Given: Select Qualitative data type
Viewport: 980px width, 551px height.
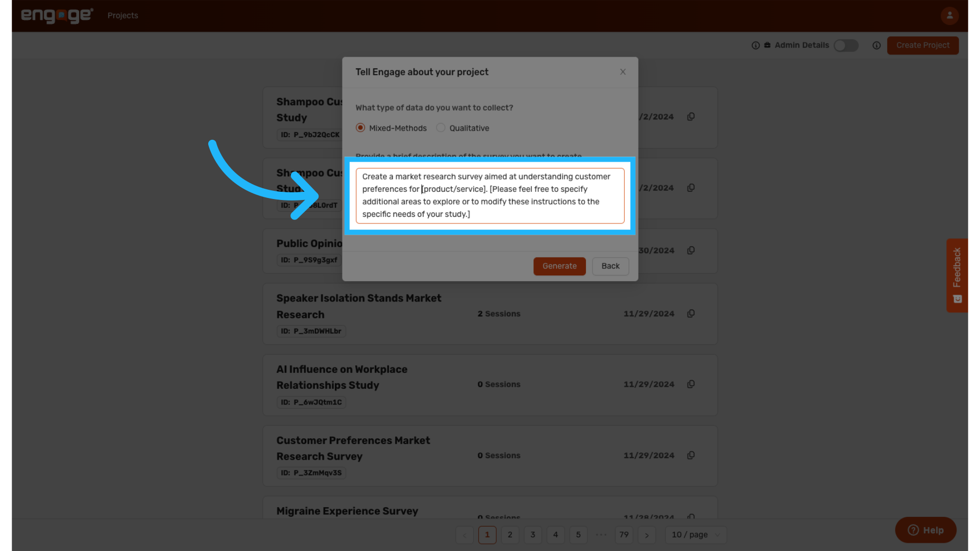Looking at the screenshot, I should 463,128.
